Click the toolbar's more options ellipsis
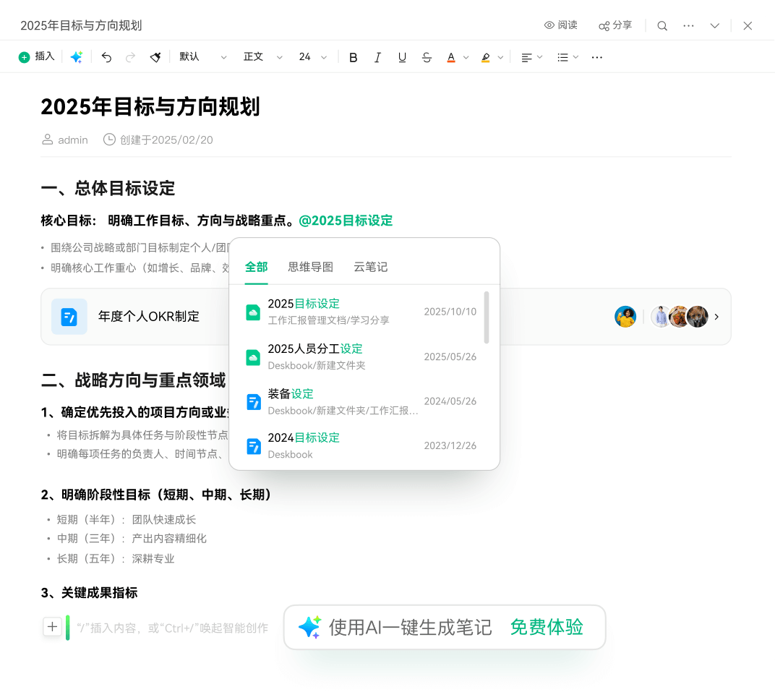Image resolution: width=775 pixels, height=700 pixels. coord(596,57)
